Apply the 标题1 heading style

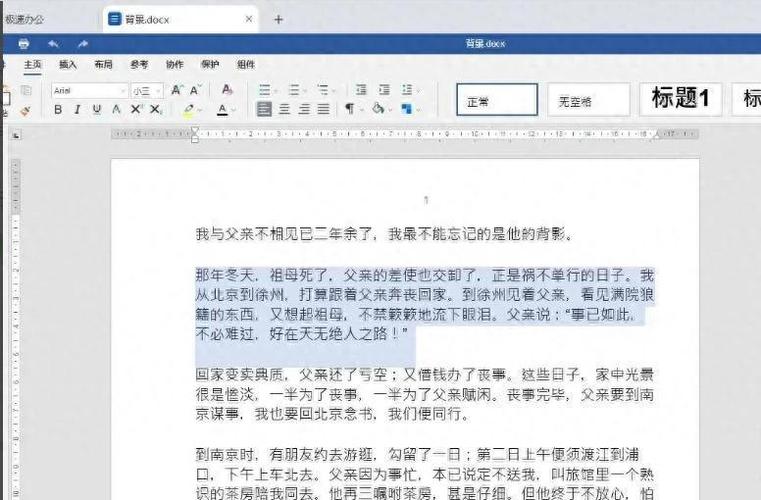pyautogui.click(x=680, y=98)
